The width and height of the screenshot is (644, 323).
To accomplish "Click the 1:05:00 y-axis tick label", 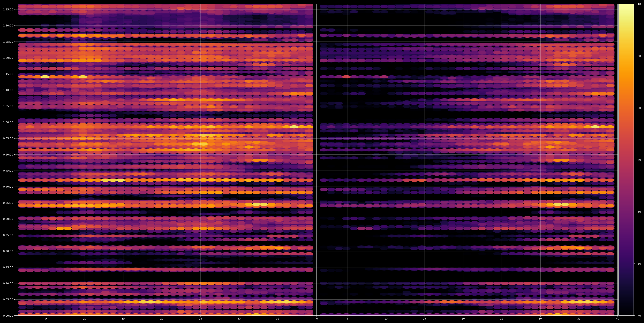I will tap(8, 106).
